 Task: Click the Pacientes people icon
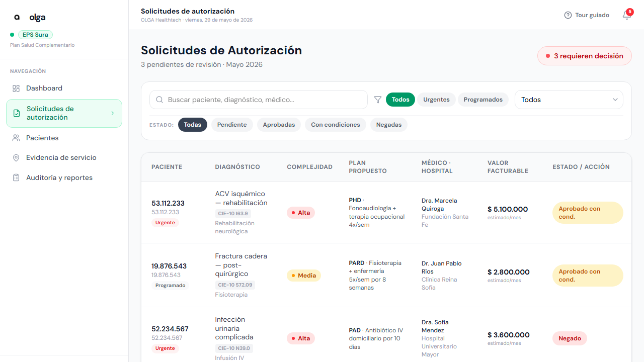pyautogui.click(x=16, y=138)
